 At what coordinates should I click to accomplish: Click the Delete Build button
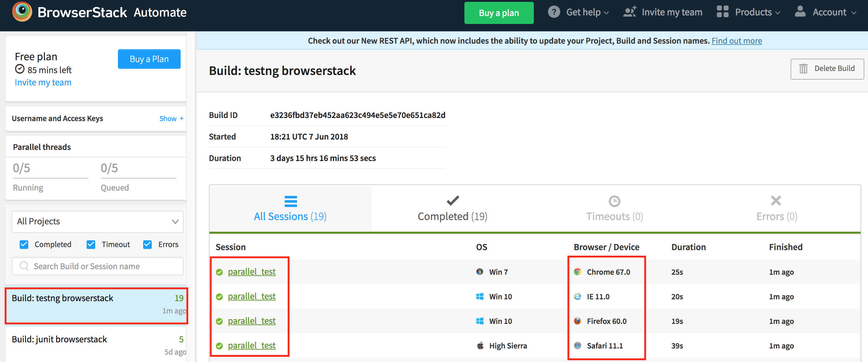pos(827,69)
